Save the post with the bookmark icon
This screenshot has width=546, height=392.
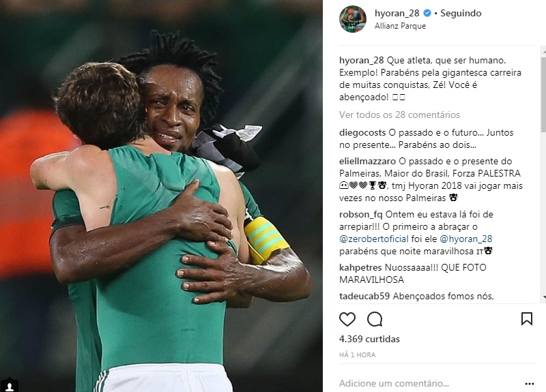click(526, 318)
